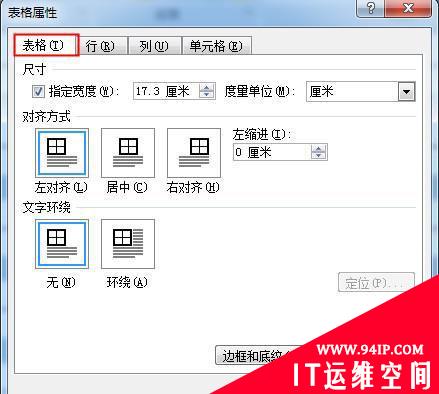Select the no text wrapping (无) icon
Viewport: 439px width, 394px height.
click(62, 244)
